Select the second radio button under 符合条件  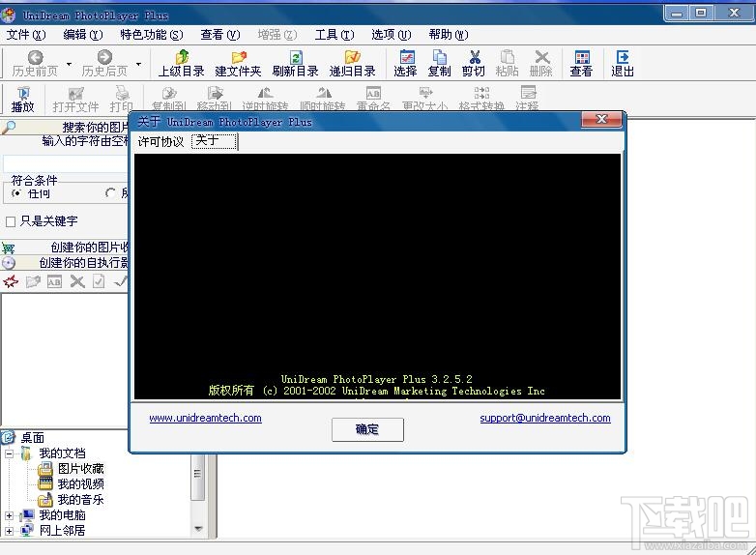point(110,193)
